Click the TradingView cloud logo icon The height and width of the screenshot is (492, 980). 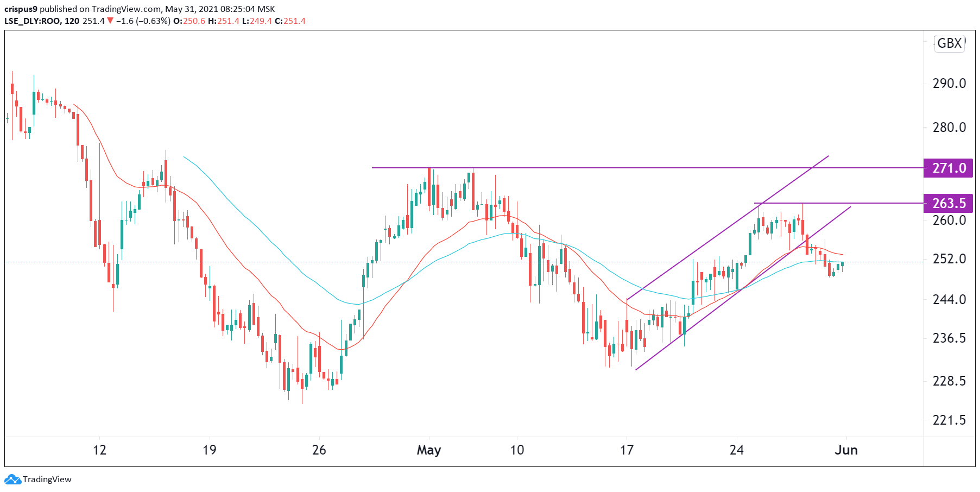pos(12,480)
